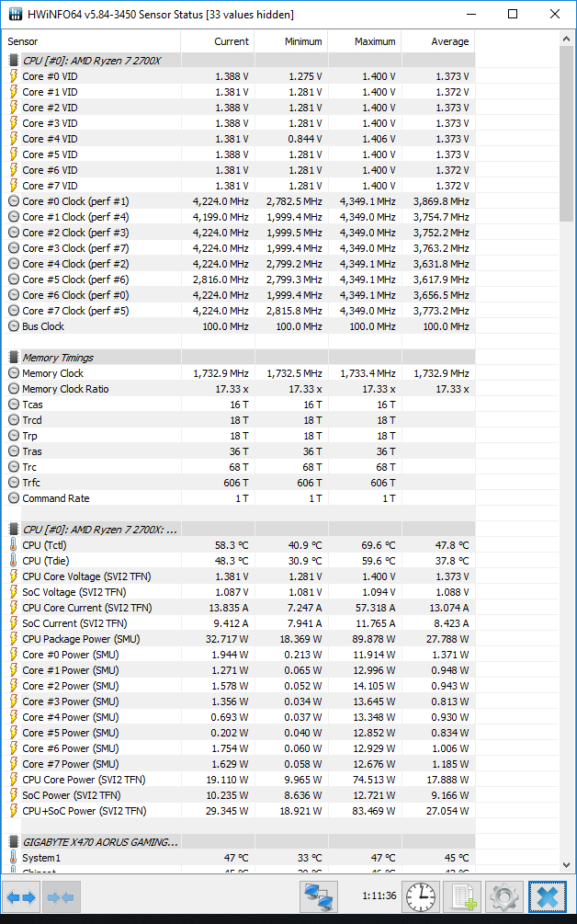Click the Current column header
The image size is (577, 924).
click(218, 41)
